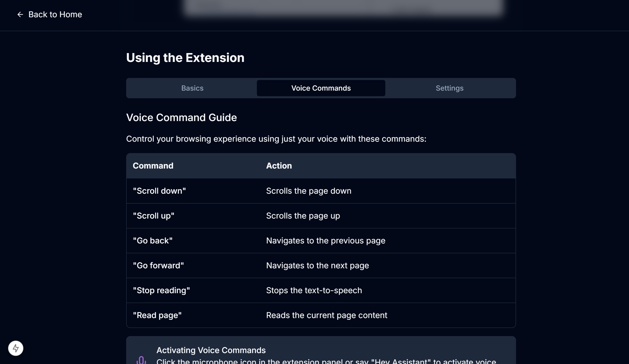This screenshot has height=364, width=629.
Task: Click the Using the Extension title
Action: [x=185, y=58]
